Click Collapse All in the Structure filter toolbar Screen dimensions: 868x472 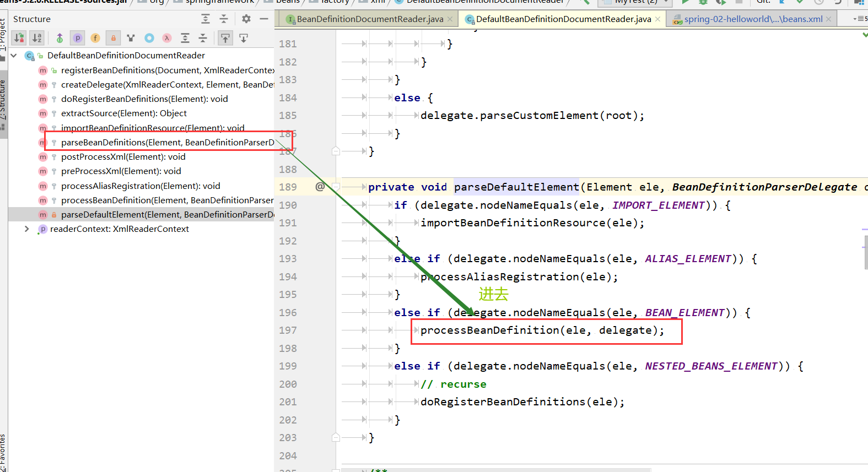click(203, 38)
